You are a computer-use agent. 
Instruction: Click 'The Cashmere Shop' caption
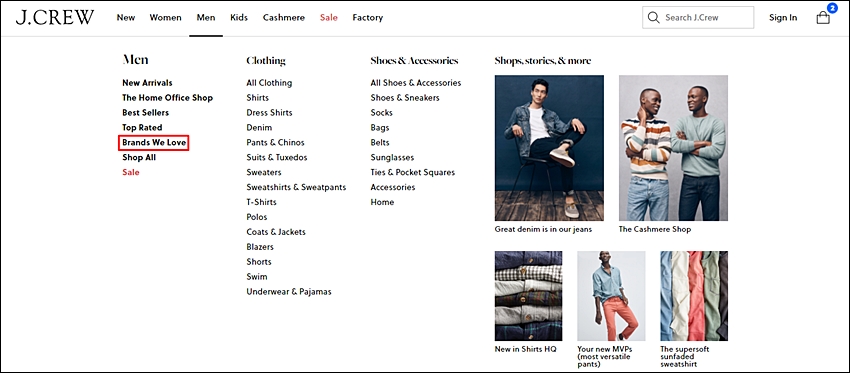click(x=655, y=229)
